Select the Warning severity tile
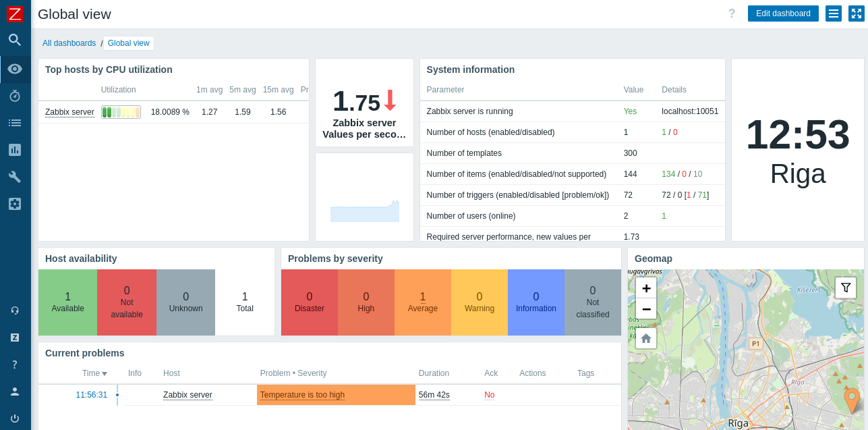The width and height of the screenshot is (868, 430). [x=480, y=302]
